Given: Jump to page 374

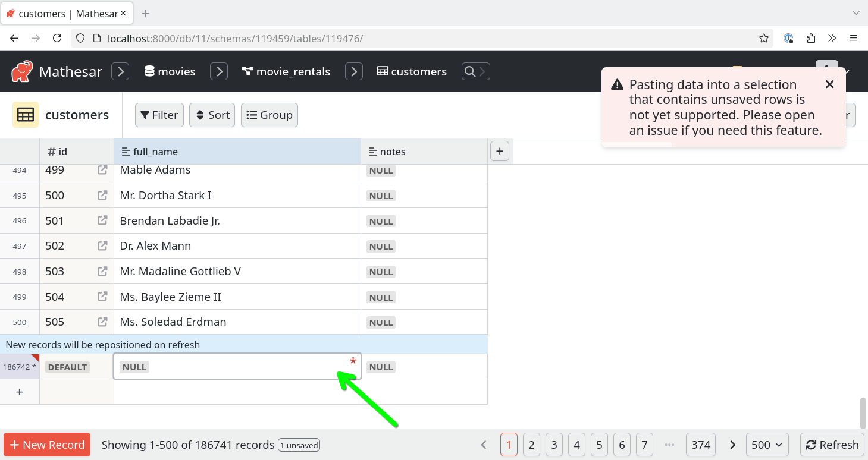Looking at the screenshot, I should (x=701, y=445).
